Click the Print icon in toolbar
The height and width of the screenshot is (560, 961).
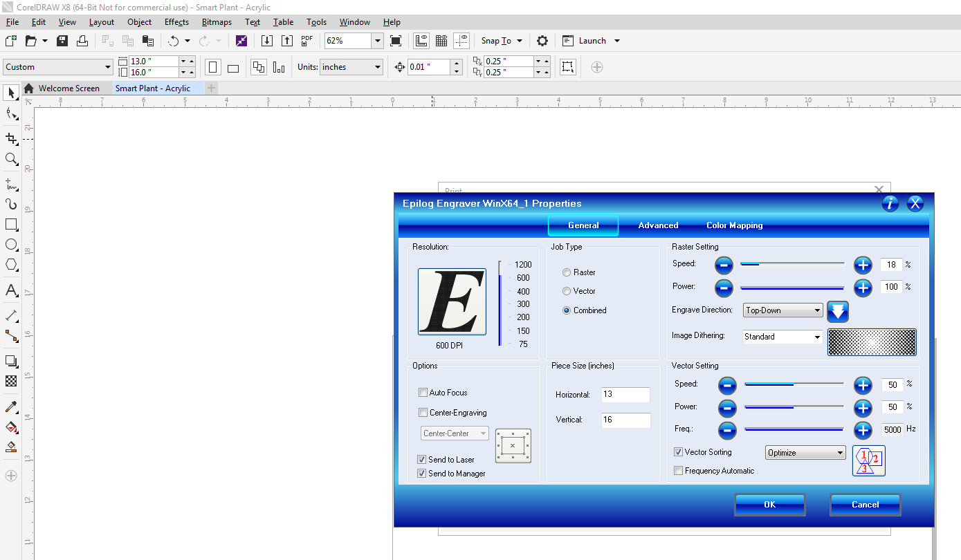click(x=82, y=41)
